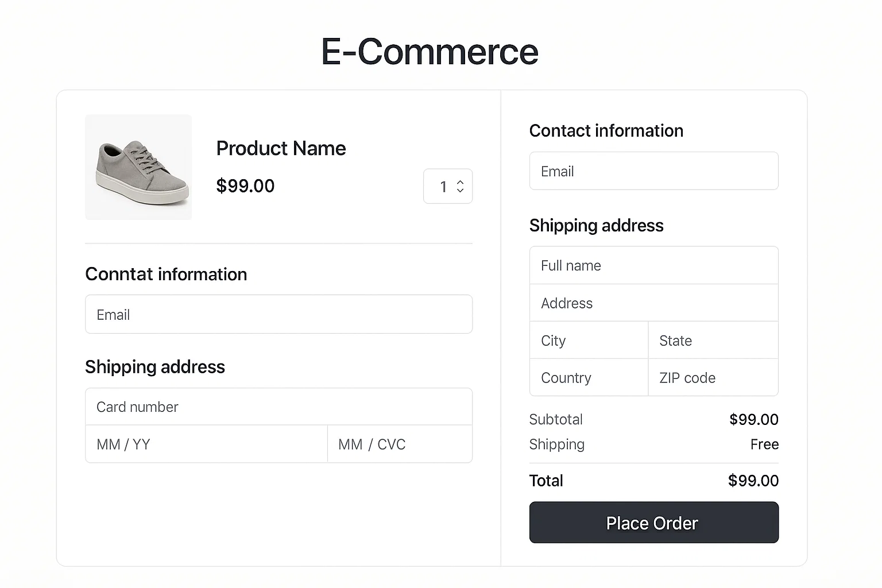
Task: Select the quantity value showing 1
Action: (443, 186)
